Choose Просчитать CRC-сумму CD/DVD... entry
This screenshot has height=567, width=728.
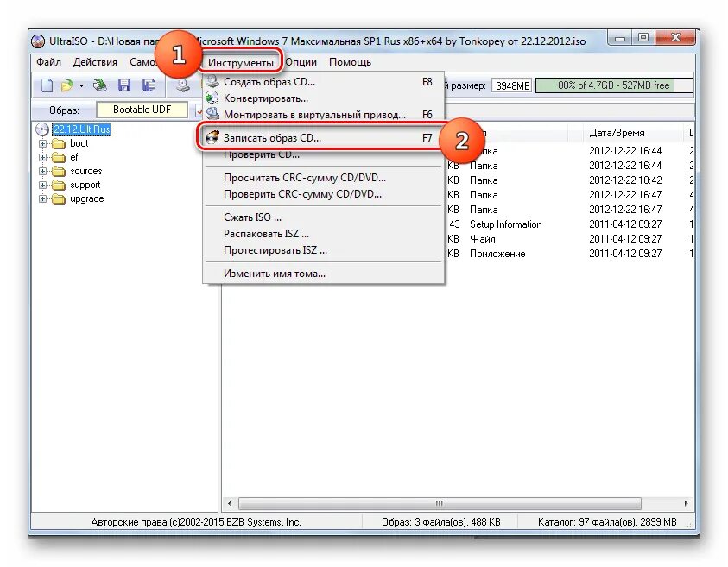click(324, 178)
